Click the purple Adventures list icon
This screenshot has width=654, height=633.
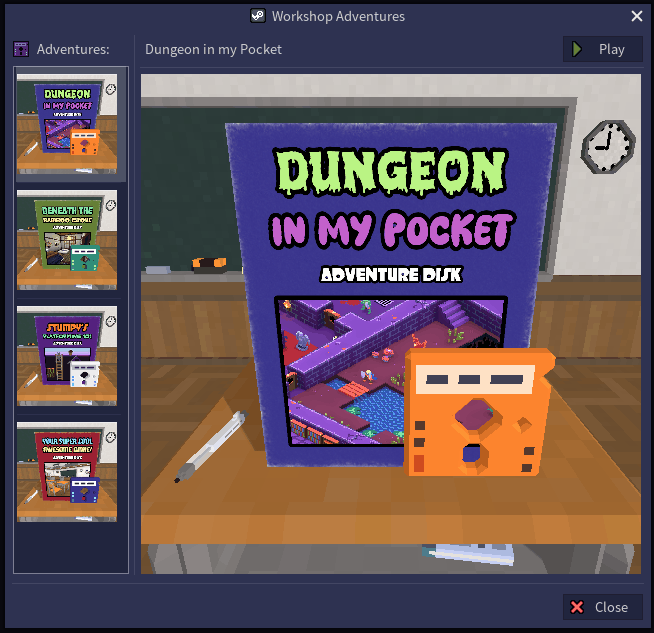click(x=20, y=49)
